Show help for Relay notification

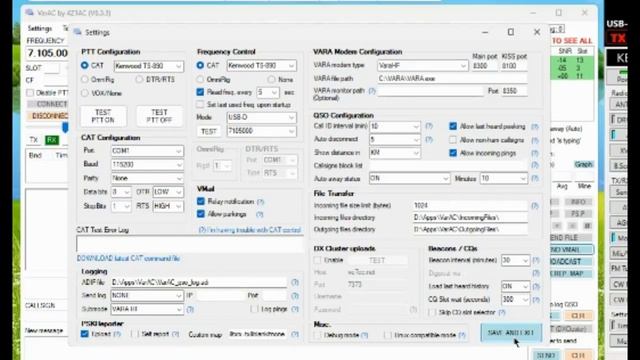coord(260,202)
